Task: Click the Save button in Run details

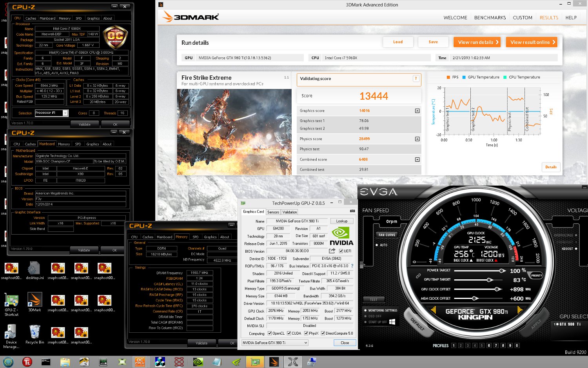Action: point(433,42)
